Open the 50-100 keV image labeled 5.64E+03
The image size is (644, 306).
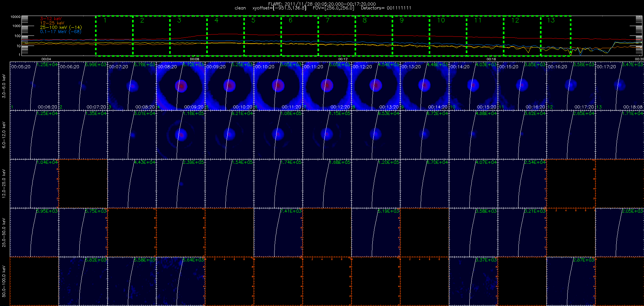181,281
